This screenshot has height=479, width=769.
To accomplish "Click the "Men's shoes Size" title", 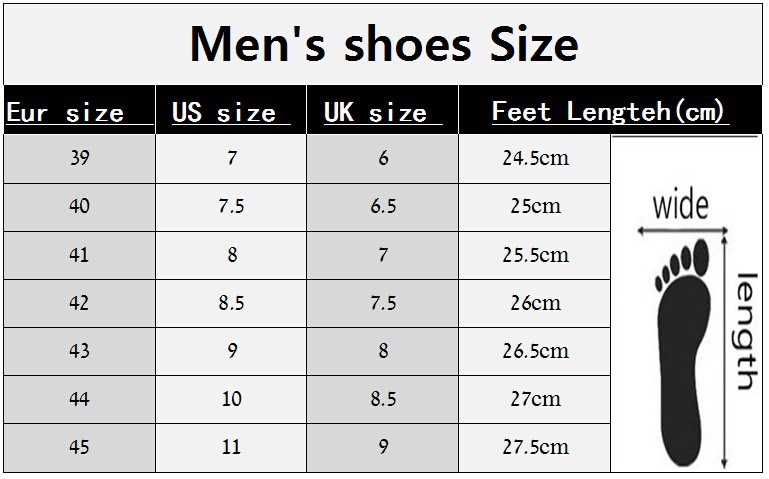I will point(384,44).
